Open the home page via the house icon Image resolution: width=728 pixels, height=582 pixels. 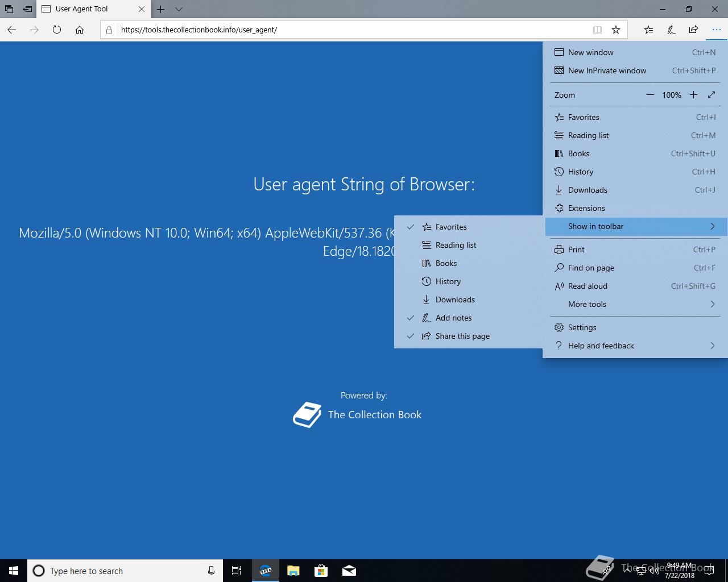click(80, 30)
